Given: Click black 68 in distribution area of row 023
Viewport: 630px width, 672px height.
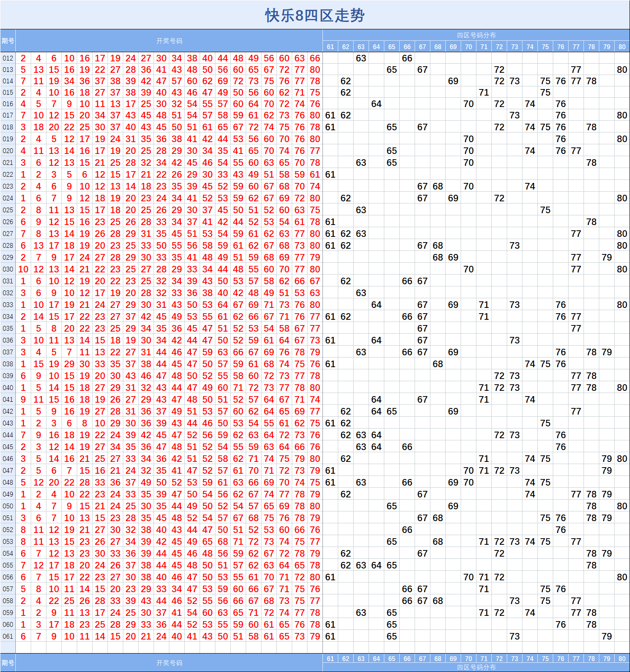Looking at the screenshot, I should [x=438, y=186].
